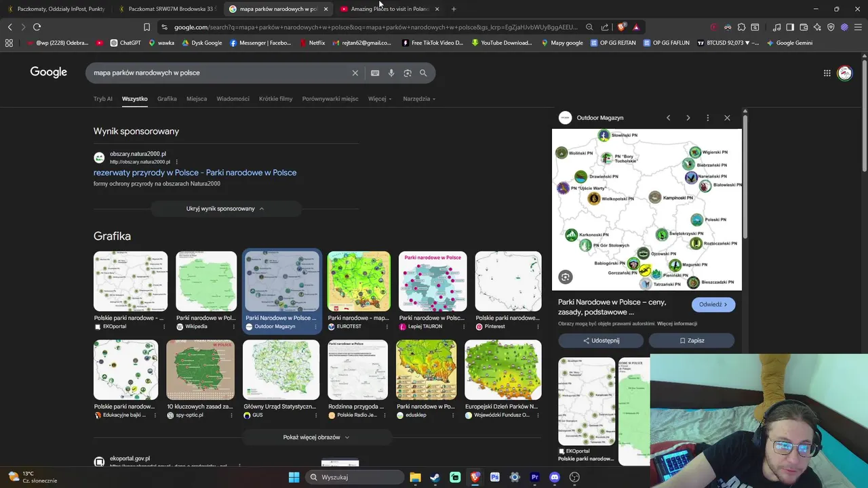The width and height of the screenshot is (868, 488).
Task: Click the browser address bar URL
Action: [376, 27]
